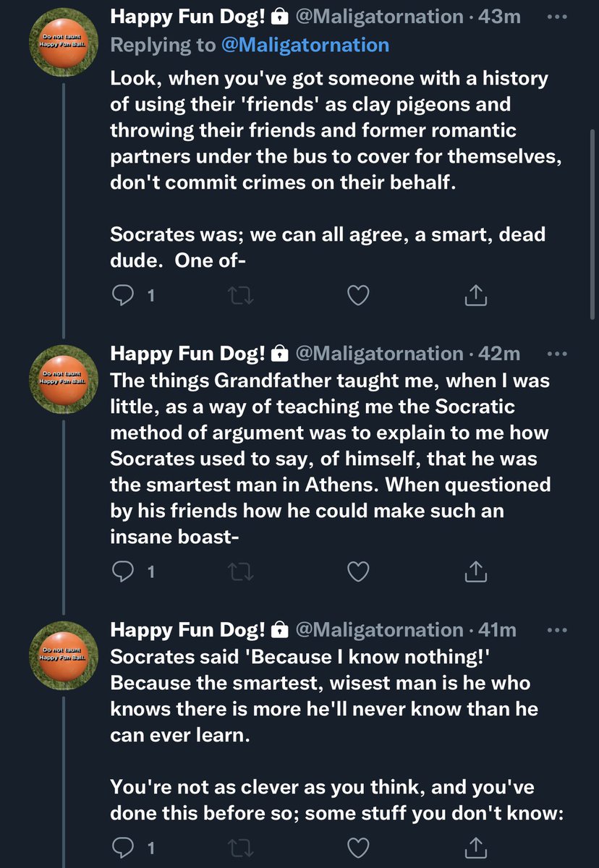Share the 43m tweet
This screenshot has height=868, width=599.
(475, 295)
